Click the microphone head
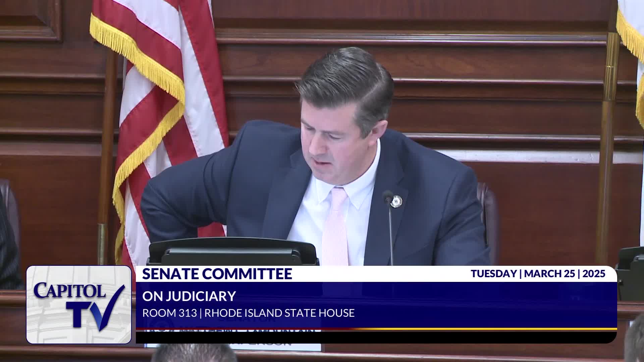The image size is (644, 362). point(388,196)
